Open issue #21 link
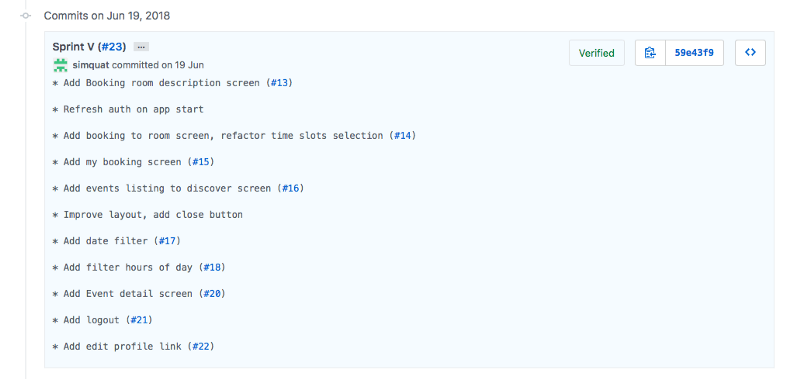This screenshot has height=379, width=800. (x=139, y=320)
